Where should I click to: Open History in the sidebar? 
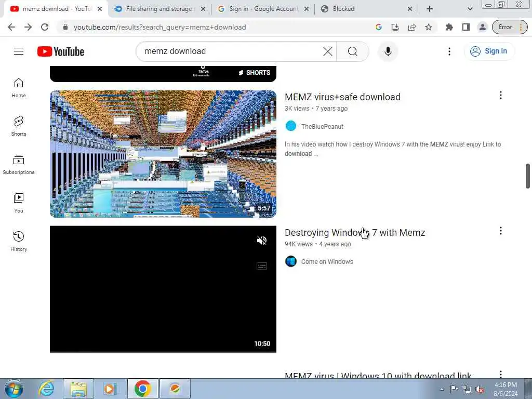(x=19, y=241)
